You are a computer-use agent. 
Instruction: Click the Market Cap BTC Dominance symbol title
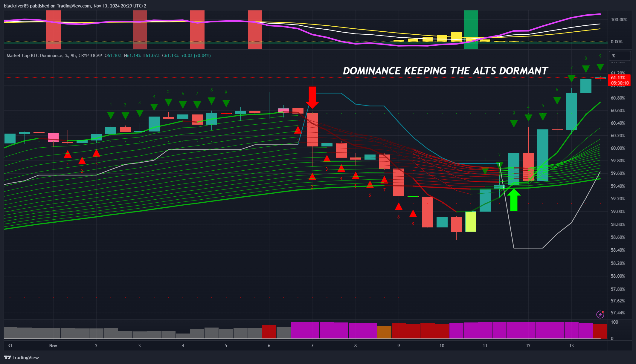click(35, 56)
